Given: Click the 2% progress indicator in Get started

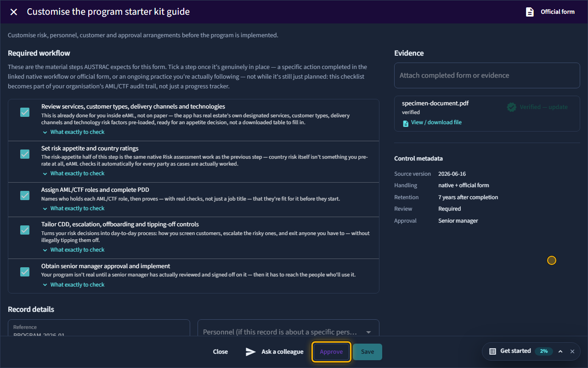Looking at the screenshot, I should tap(544, 351).
